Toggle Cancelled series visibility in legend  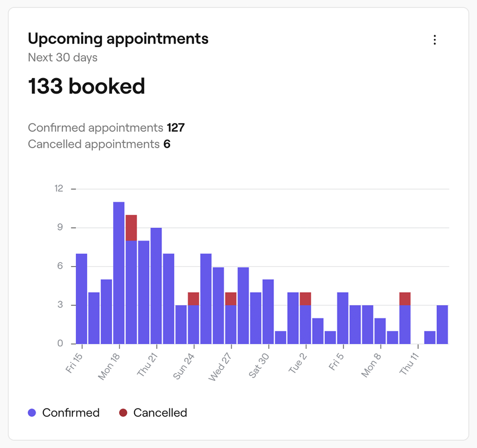click(x=160, y=413)
